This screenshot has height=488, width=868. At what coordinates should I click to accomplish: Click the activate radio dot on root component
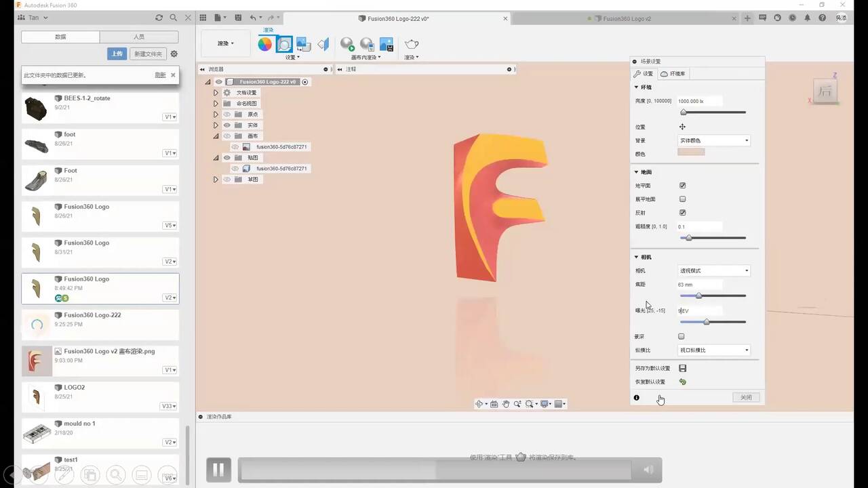[x=305, y=82]
